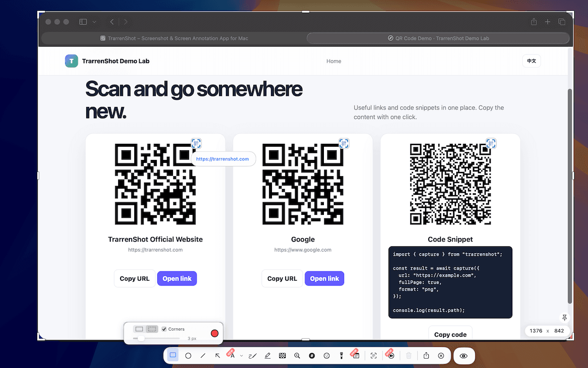588x368 pixels.
Task: Open the text tool options chevron
Action: pyautogui.click(x=242, y=356)
